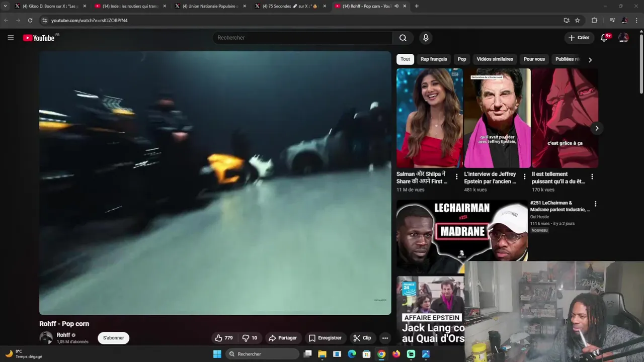Like the video with 779 likes
This screenshot has width=644, height=362.
click(223, 338)
